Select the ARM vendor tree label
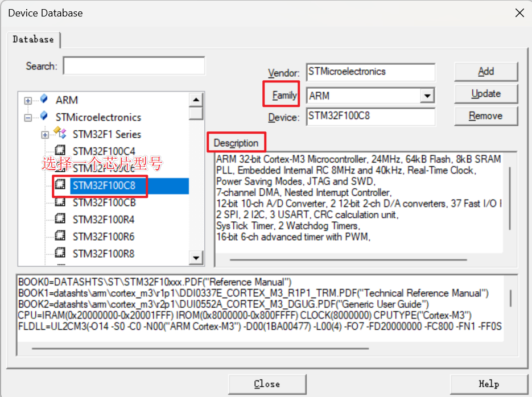Screen dimensions: 532x397 pyautogui.click(x=67, y=100)
